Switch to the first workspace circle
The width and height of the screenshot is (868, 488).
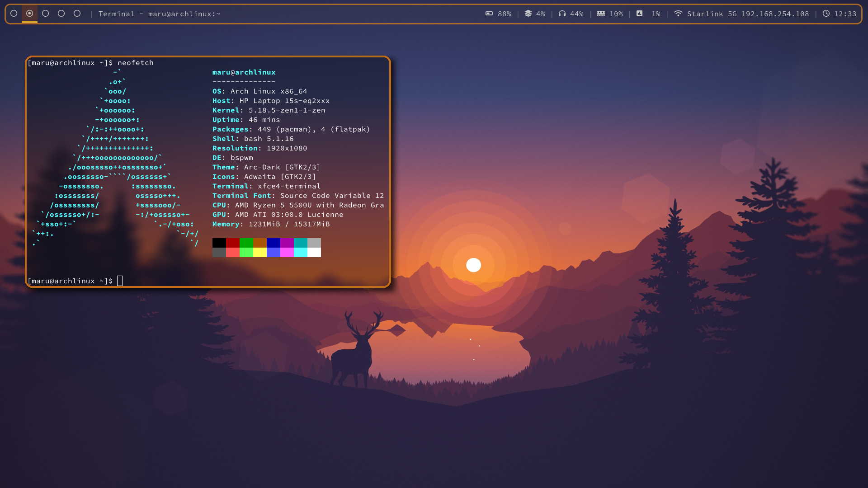(x=14, y=14)
